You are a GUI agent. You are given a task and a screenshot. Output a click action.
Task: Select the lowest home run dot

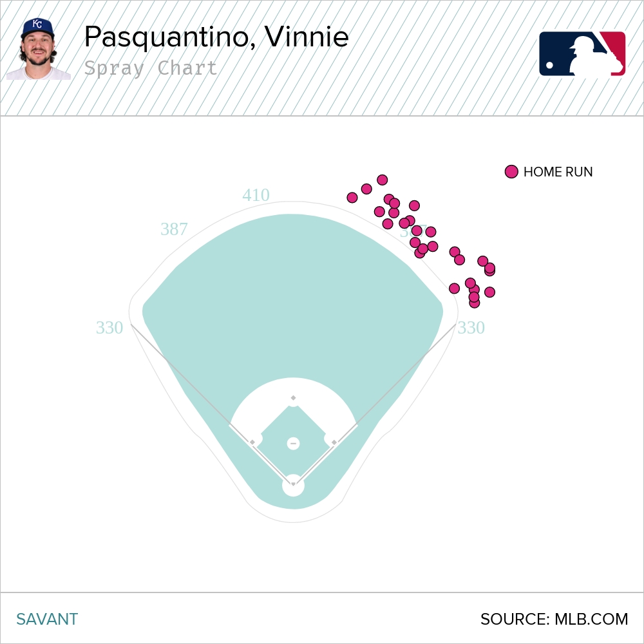point(475,303)
